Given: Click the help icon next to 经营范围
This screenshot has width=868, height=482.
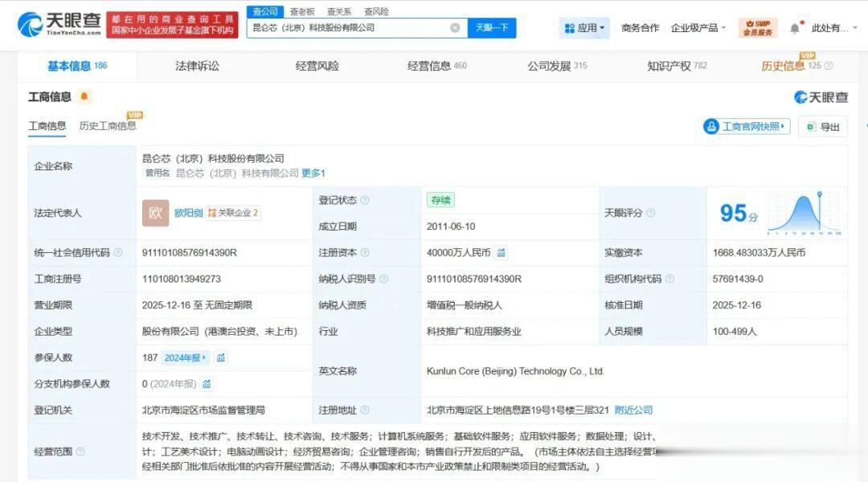Looking at the screenshot, I should pos(80,451).
